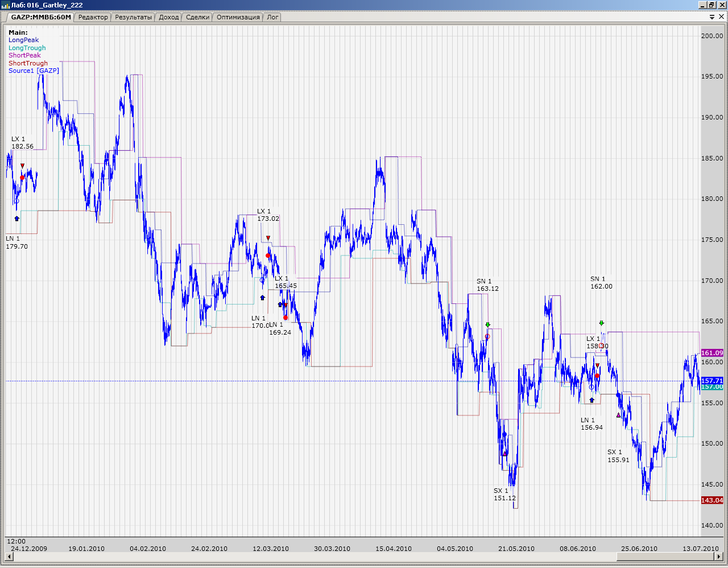Select the ShortTrough series in the legend
This screenshot has height=568, width=728.
coord(28,63)
